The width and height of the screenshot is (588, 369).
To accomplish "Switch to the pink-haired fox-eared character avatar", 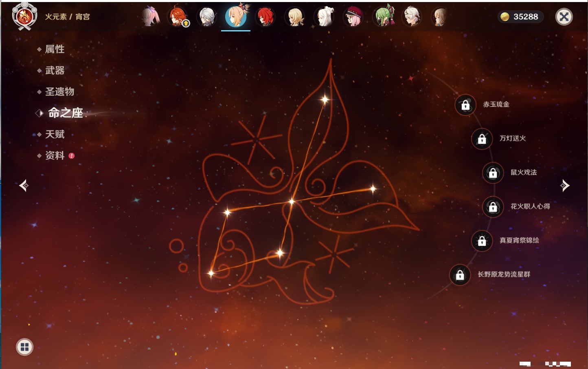I will [x=150, y=17].
